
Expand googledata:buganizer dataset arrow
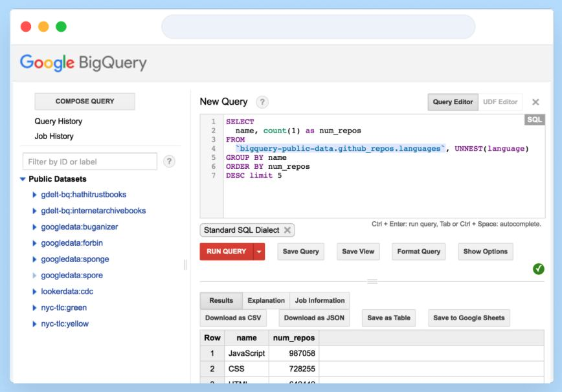point(34,227)
